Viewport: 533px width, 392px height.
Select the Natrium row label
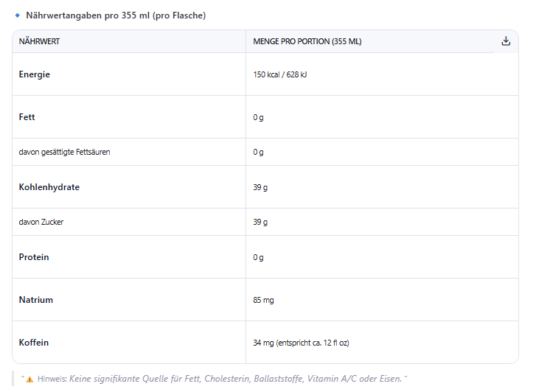36,300
